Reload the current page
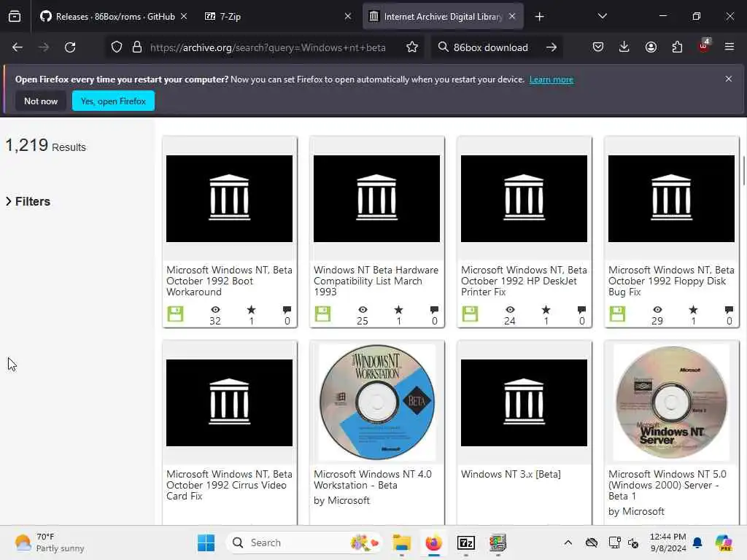747x560 pixels. coord(70,47)
